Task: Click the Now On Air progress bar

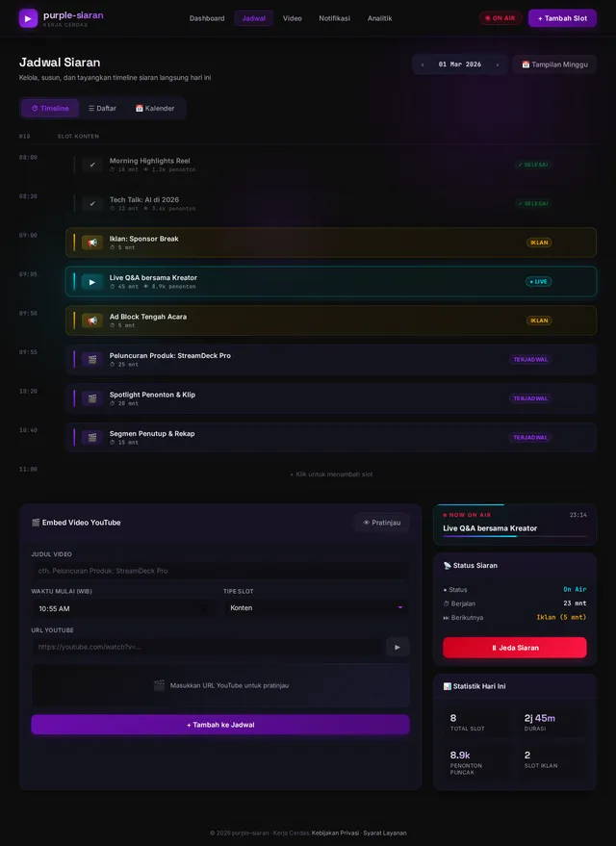Action: point(514,536)
